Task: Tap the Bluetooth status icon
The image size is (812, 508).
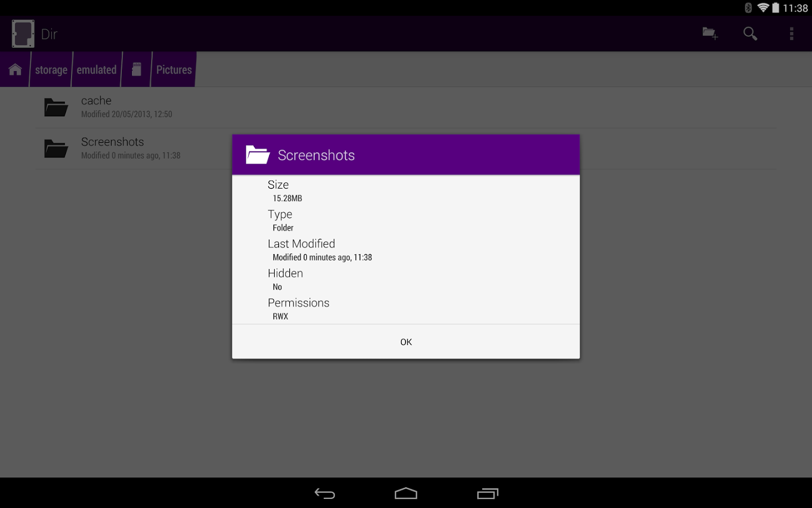Action: pos(748,8)
